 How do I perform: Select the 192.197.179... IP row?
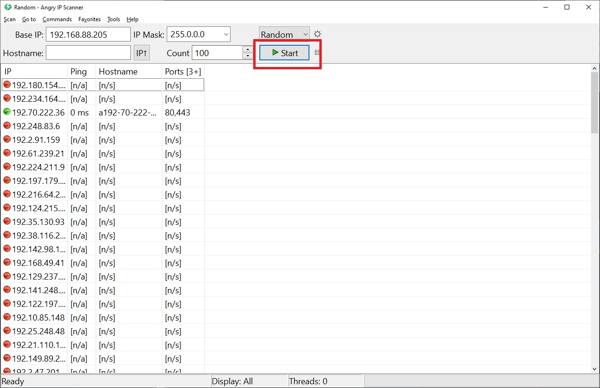tap(103, 181)
